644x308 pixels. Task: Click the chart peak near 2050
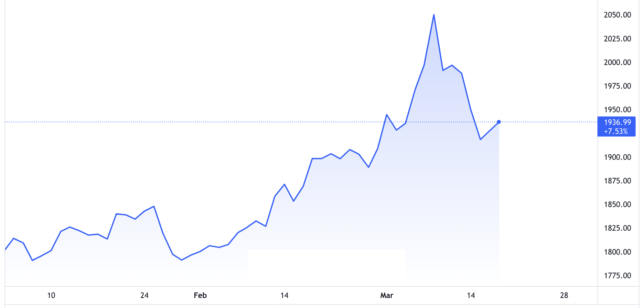(x=434, y=15)
